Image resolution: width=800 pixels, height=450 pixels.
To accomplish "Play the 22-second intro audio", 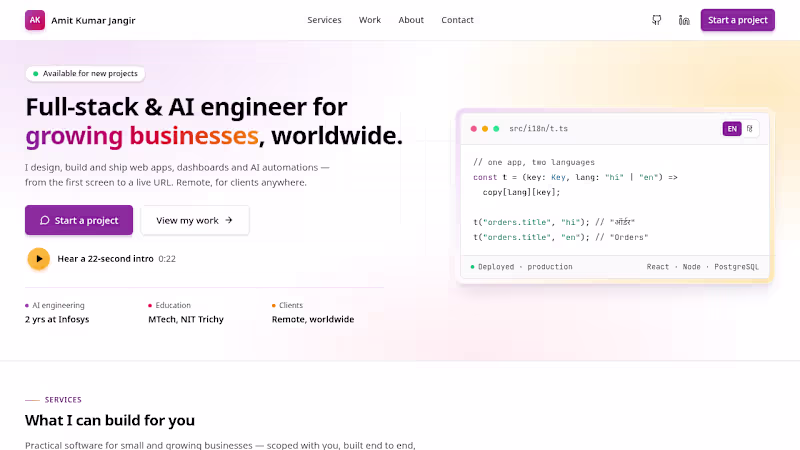I will tap(39, 259).
